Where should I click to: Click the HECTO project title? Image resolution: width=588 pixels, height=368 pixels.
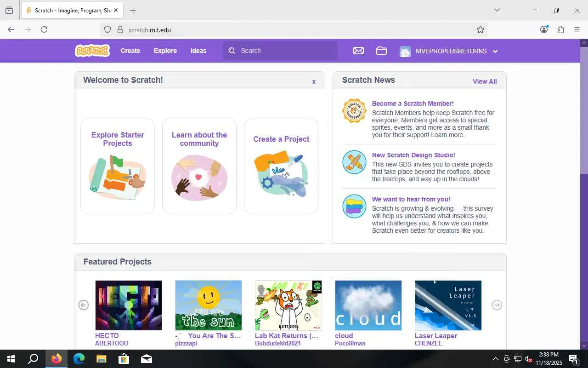point(107,336)
